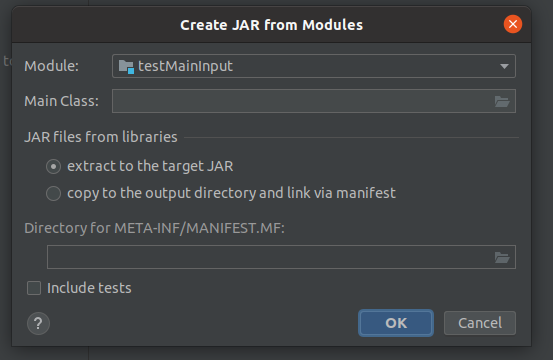Click the Main Class: label text
Viewport: 553px width, 360px height.
pyautogui.click(x=61, y=101)
